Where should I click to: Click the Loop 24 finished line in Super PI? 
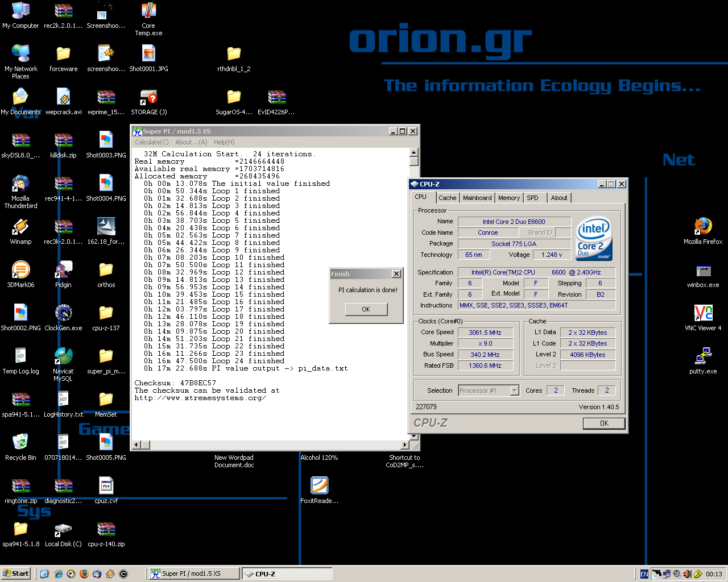pos(215,361)
